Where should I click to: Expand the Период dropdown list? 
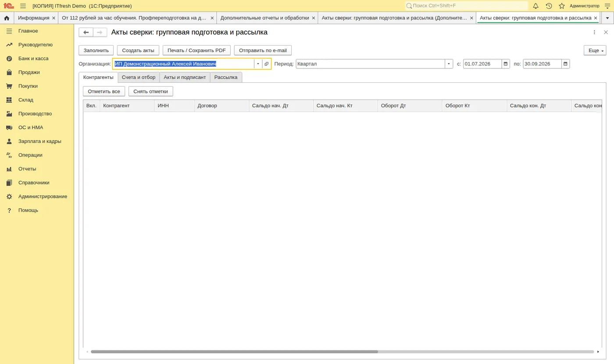449,64
